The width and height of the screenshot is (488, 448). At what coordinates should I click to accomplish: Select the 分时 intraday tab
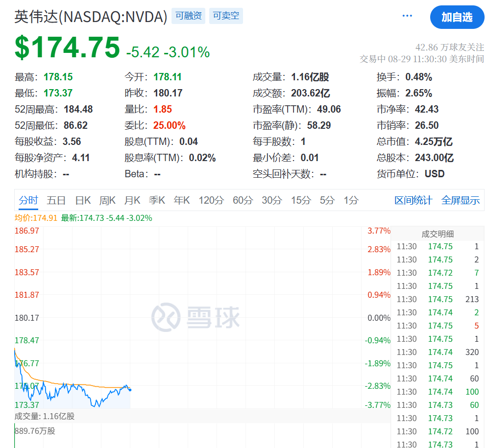pos(29,200)
